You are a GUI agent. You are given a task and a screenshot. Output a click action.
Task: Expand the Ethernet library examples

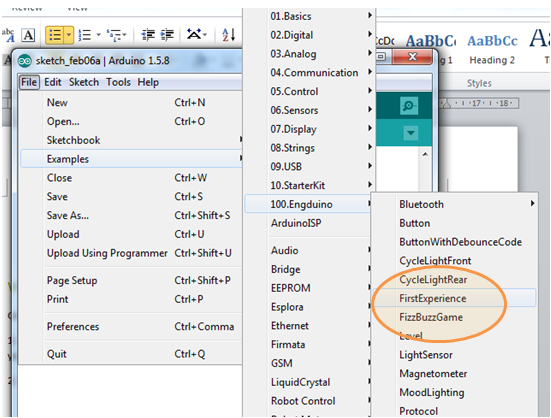(x=309, y=326)
